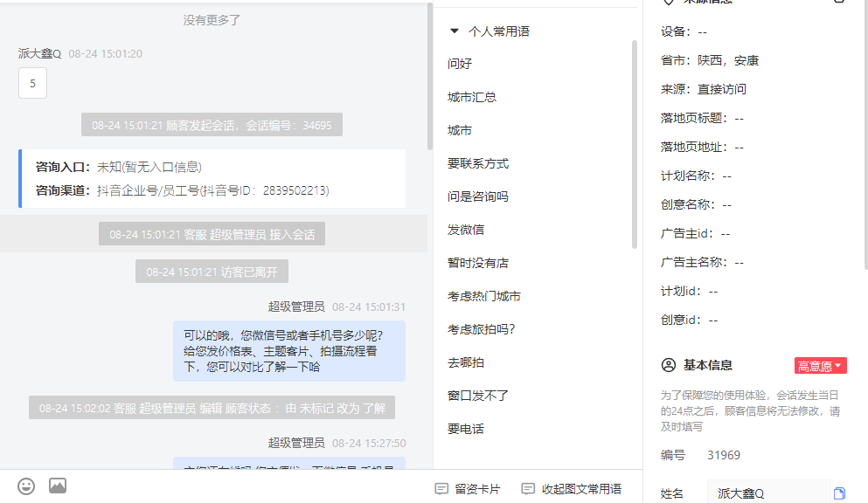The height and width of the screenshot is (503, 868).
Task: Select the 去哪拍 quick phrase
Action: point(466,362)
